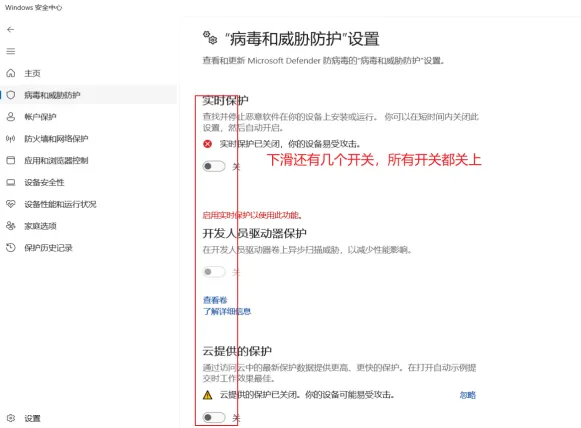
Task: Open the hamburger navigation menu icon
Action: point(11,51)
